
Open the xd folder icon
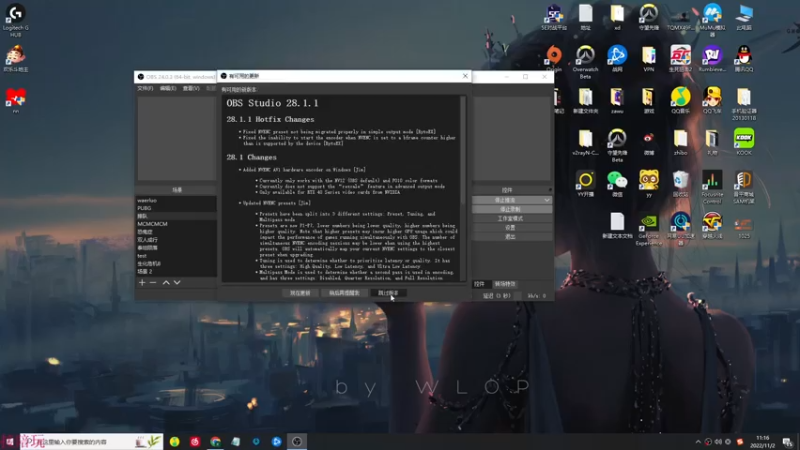pos(617,17)
